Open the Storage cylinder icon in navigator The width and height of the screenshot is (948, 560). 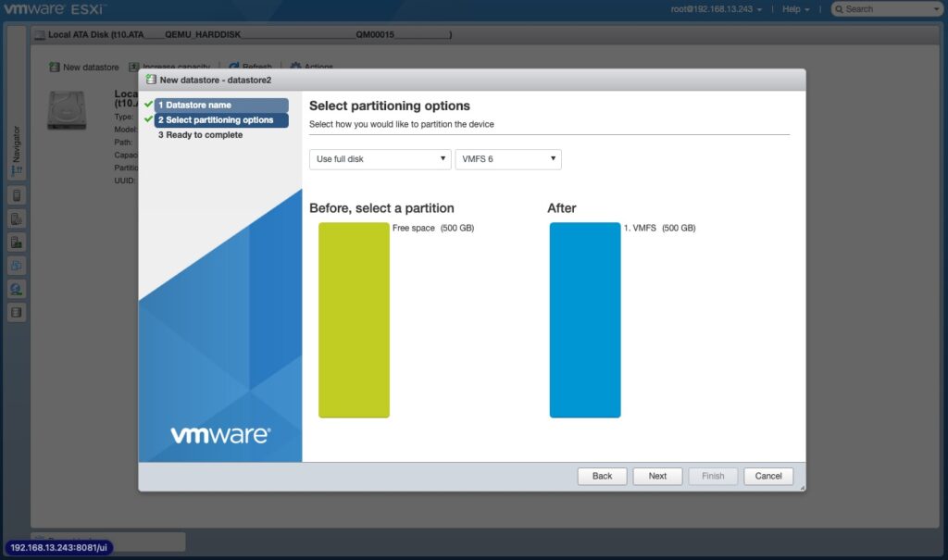[17, 313]
